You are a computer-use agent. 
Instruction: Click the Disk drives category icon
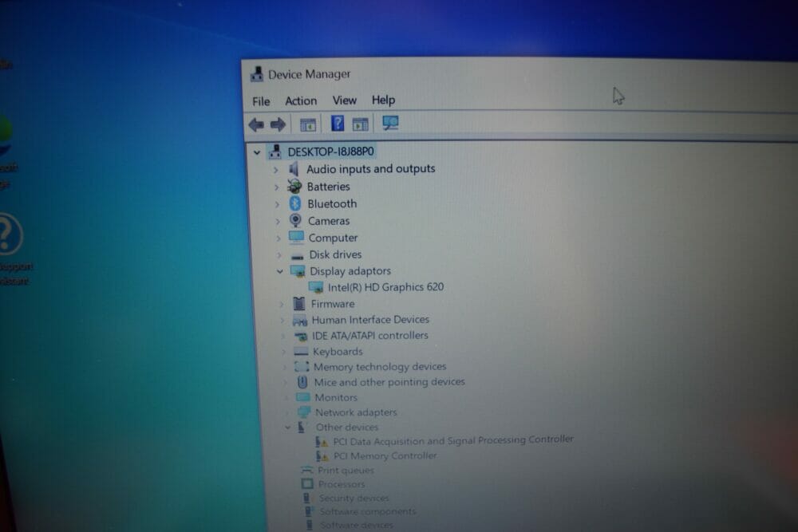(297, 256)
